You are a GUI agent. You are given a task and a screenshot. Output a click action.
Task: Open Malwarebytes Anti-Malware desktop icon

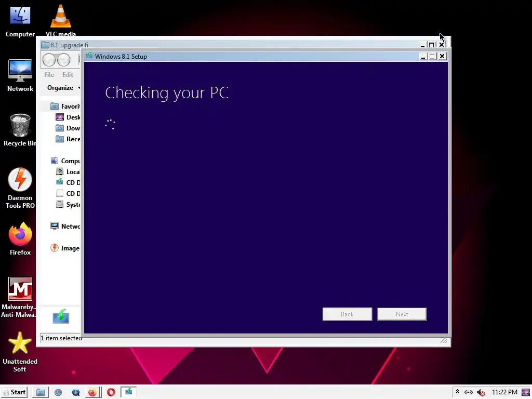(20, 297)
